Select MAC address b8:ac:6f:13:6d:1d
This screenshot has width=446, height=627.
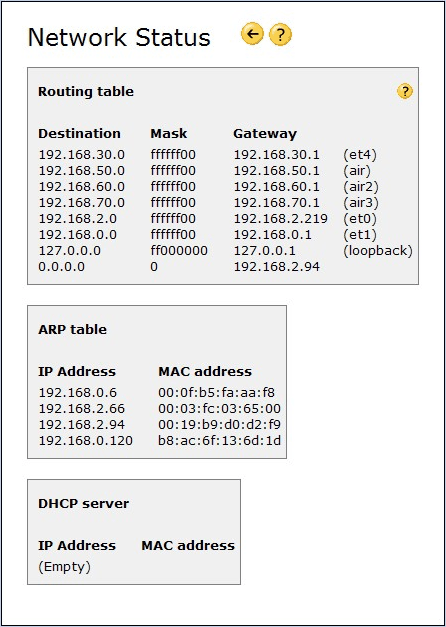[x=220, y=441]
